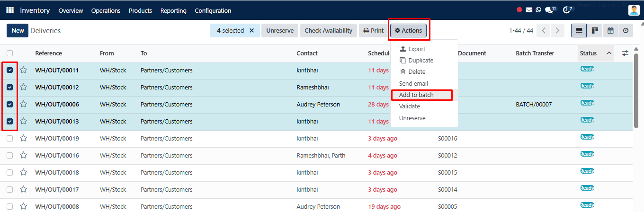Sort by the Contact column header
This screenshot has height=212, width=644.
click(x=307, y=53)
